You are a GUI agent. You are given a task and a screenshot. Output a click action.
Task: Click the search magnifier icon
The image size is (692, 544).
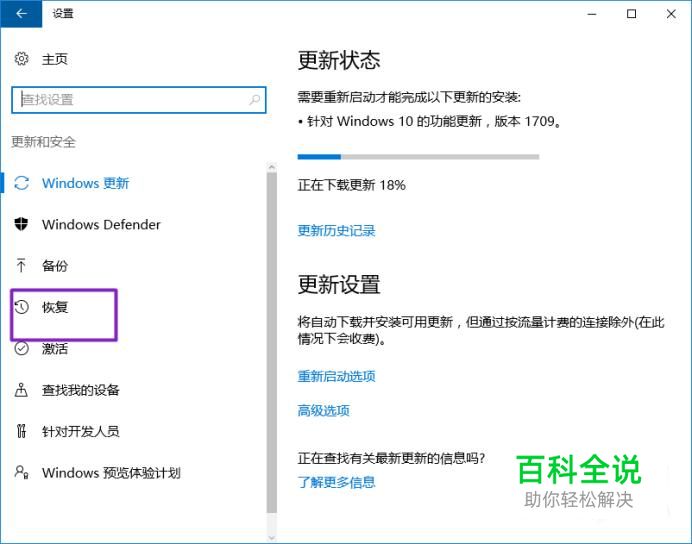pos(255,100)
